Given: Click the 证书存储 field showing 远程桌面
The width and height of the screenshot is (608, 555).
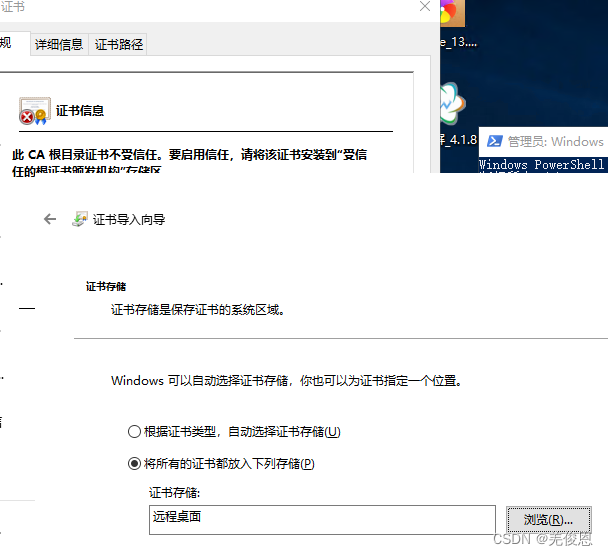Looking at the screenshot, I should click(x=322, y=520).
